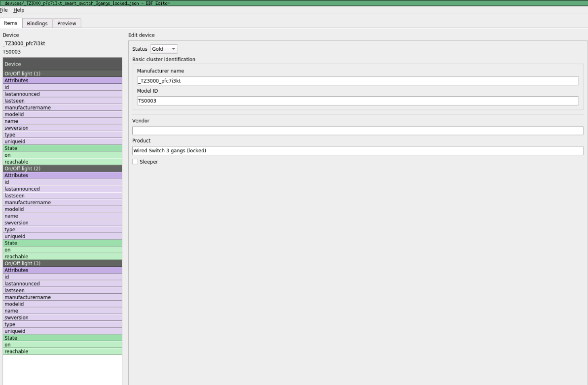
Task: Select 'on' state of On/Off light (1)
Action: pyautogui.click(x=62, y=155)
